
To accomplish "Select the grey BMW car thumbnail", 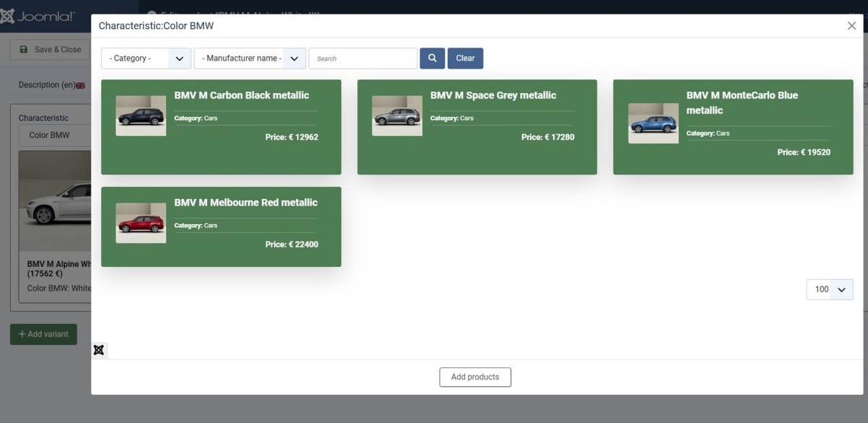I will pos(397,116).
